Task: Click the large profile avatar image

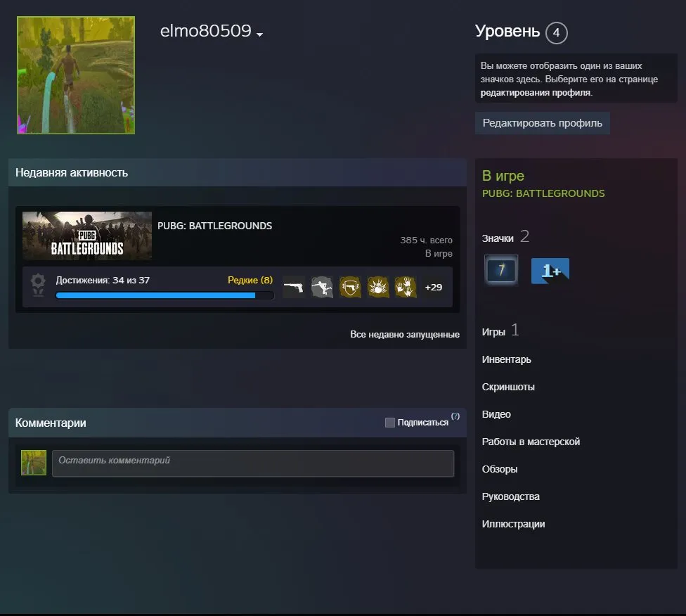Action: point(76,75)
